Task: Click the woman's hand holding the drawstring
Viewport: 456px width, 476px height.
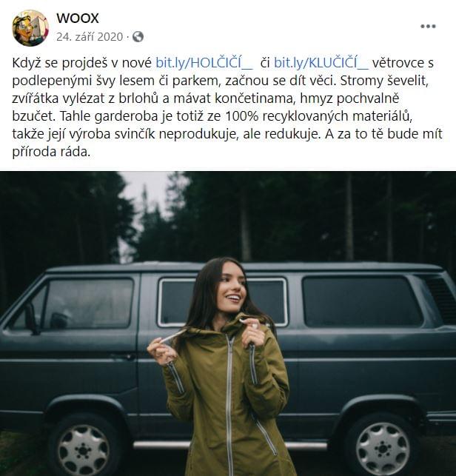Action: pyautogui.click(x=160, y=350)
